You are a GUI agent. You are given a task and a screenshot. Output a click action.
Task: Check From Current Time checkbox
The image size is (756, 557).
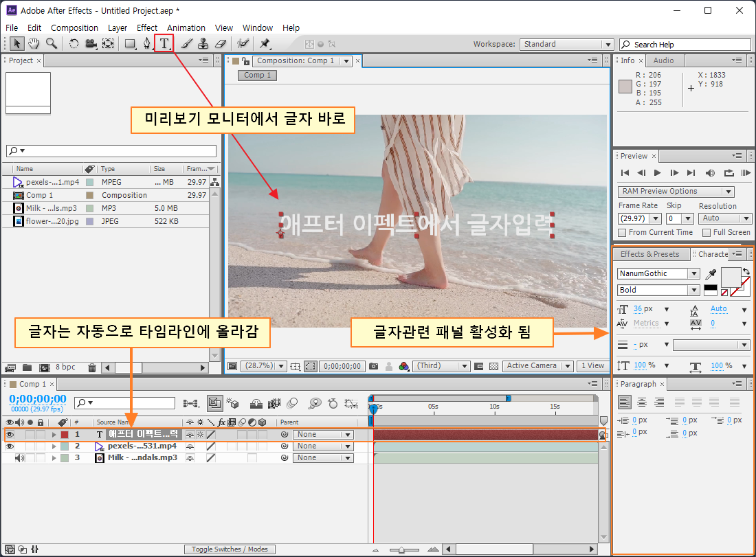622,233
